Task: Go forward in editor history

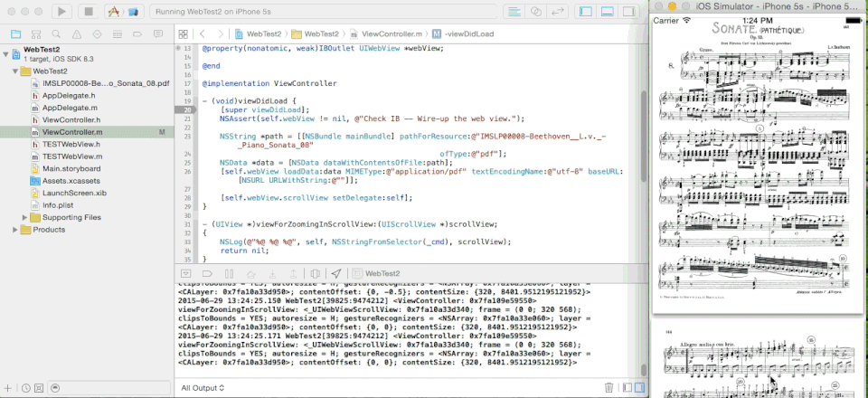Action: coord(221,33)
